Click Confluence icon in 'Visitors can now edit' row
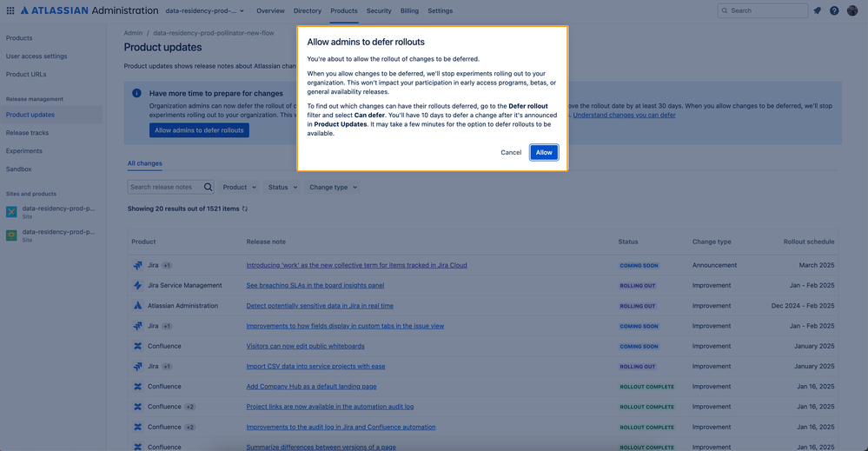 point(138,346)
